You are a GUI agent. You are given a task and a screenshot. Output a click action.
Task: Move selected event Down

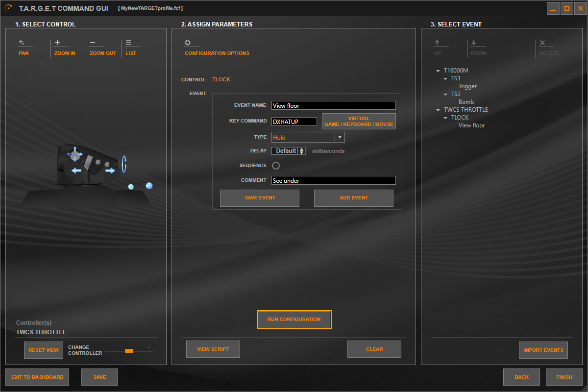pos(478,48)
